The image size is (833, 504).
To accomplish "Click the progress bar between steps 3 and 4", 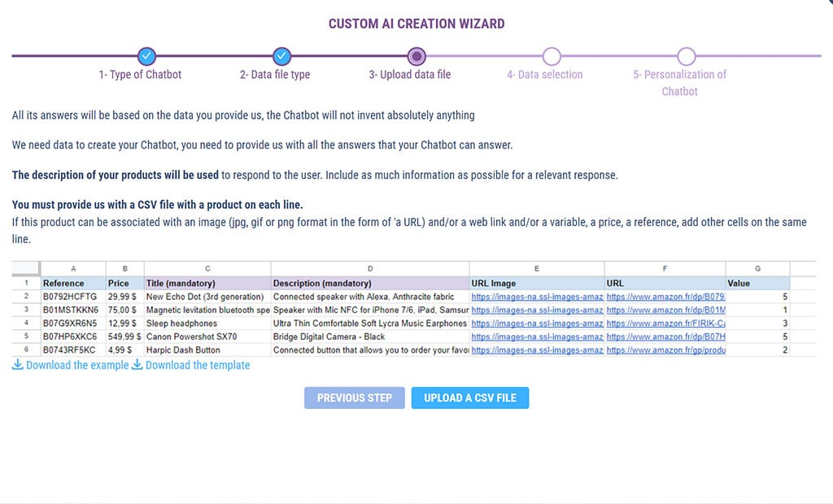I will pos(484,56).
